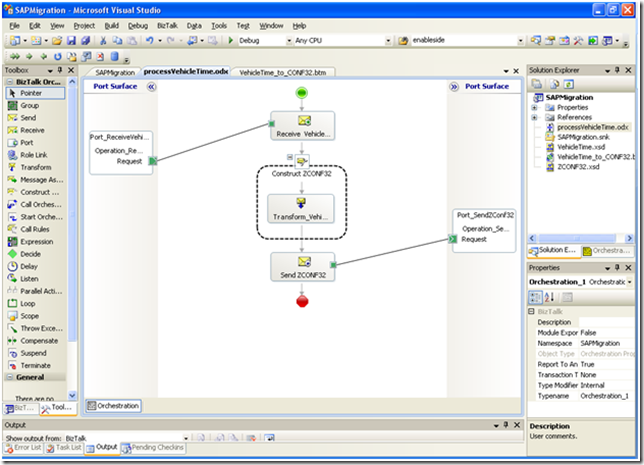Viewport: 644px width, 465px height.
Task: Switch to the Error List tab
Action: point(26,448)
